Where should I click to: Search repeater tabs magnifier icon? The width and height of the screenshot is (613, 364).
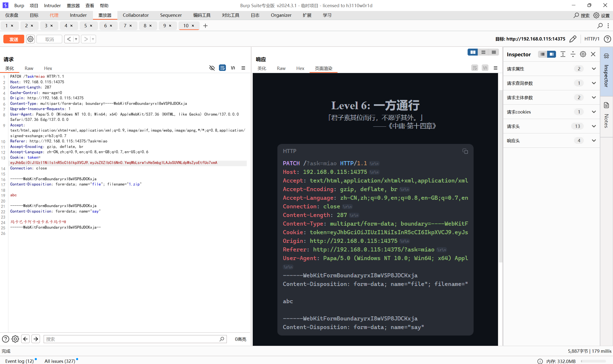600,26
